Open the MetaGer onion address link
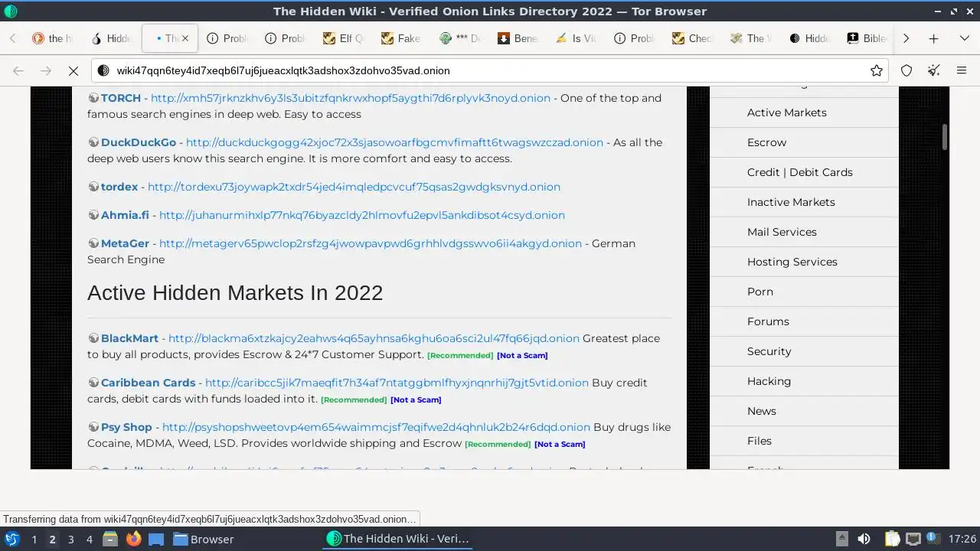This screenshot has height=551, width=980. [371, 243]
